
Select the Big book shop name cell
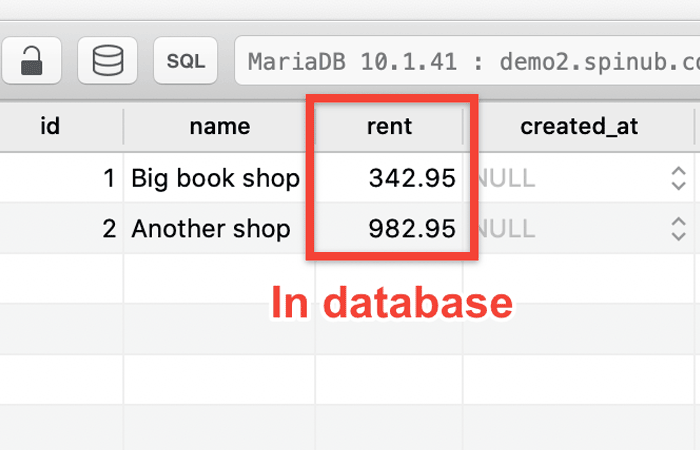coord(215,179)
